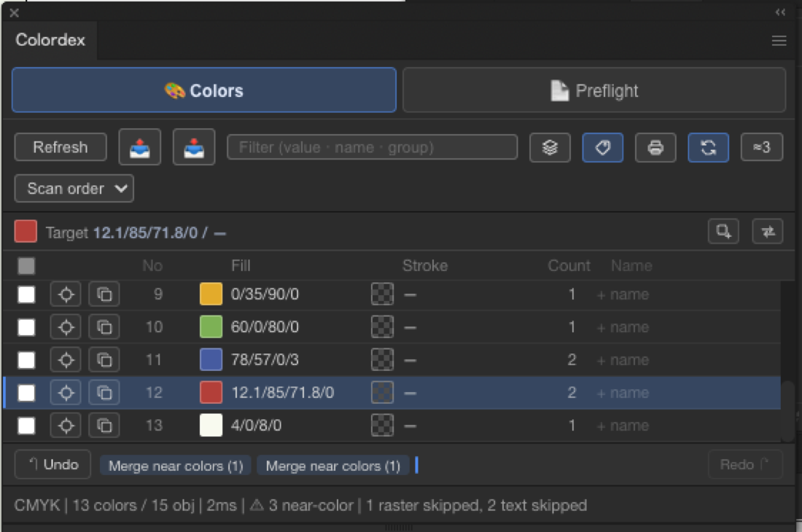Add a name to row 9
Viewport: 802px width, 532px height.
click(623, 294)
